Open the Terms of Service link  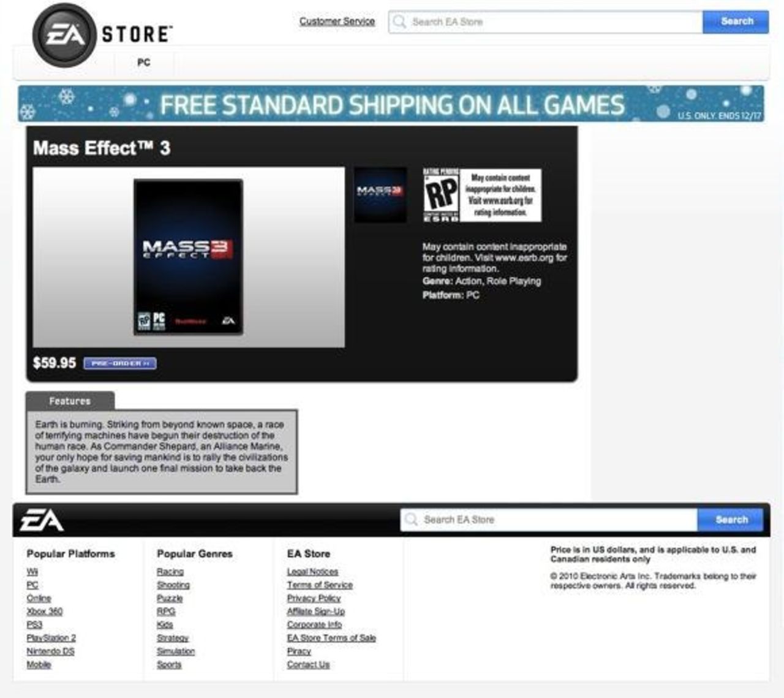318,585
